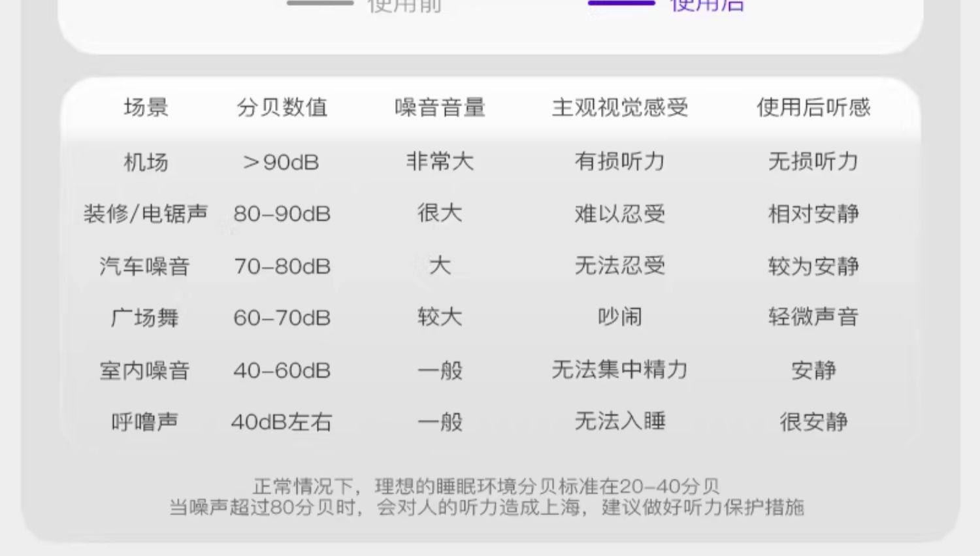Screen dimensions: 980x556
Task: Select the 70–80dB decibel value
Action: tap(282, 267)
